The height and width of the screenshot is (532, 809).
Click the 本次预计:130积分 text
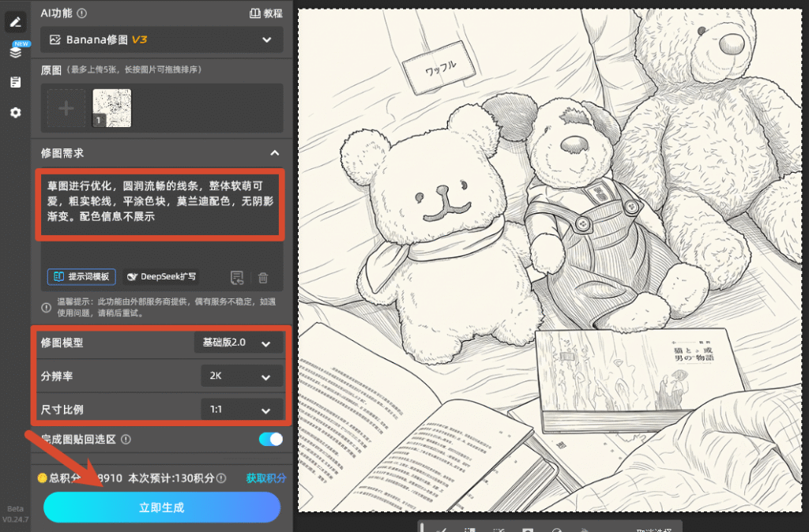[x=171, y=478]
